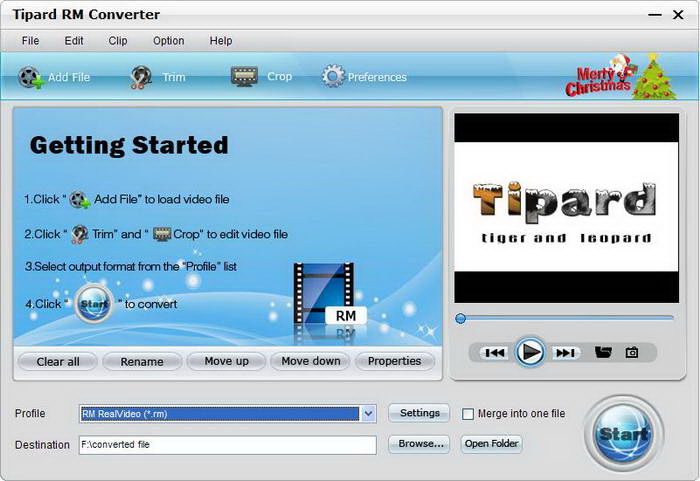The width and height of the screenshot is (700, 481).
Task: Open the File menu
Action: click(30, 41)
